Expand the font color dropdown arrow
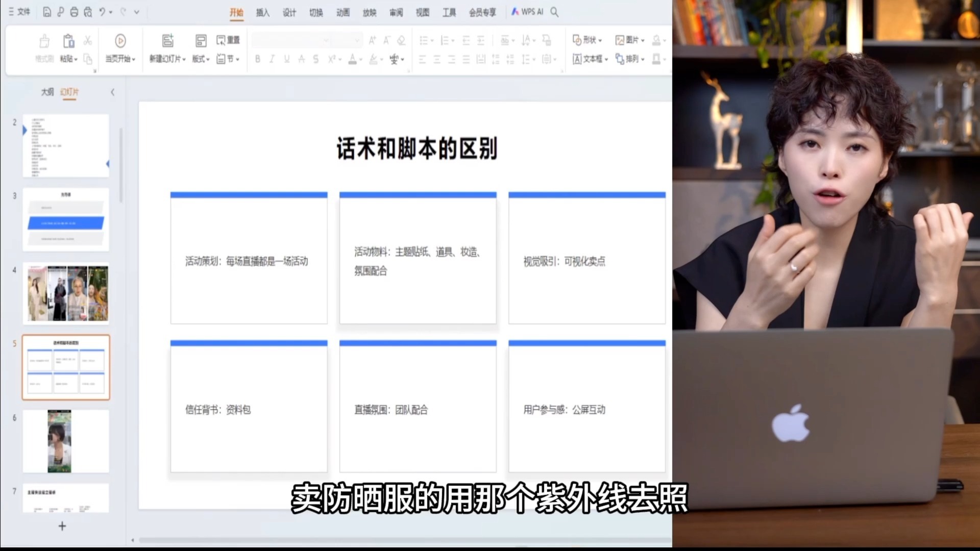Image resolution: width=980 pixels, height=551 pixels. coord(360,59)
